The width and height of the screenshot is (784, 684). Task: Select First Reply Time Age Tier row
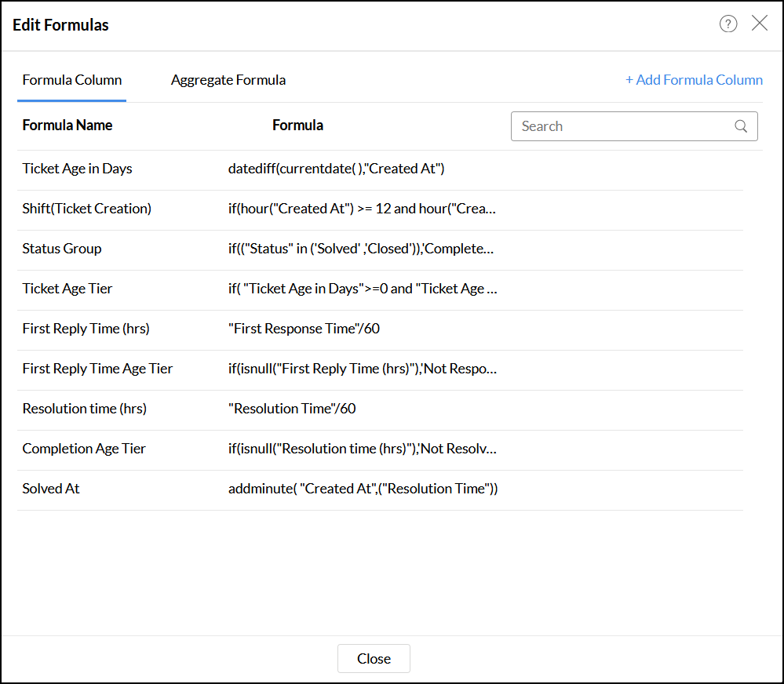point(97,369)
